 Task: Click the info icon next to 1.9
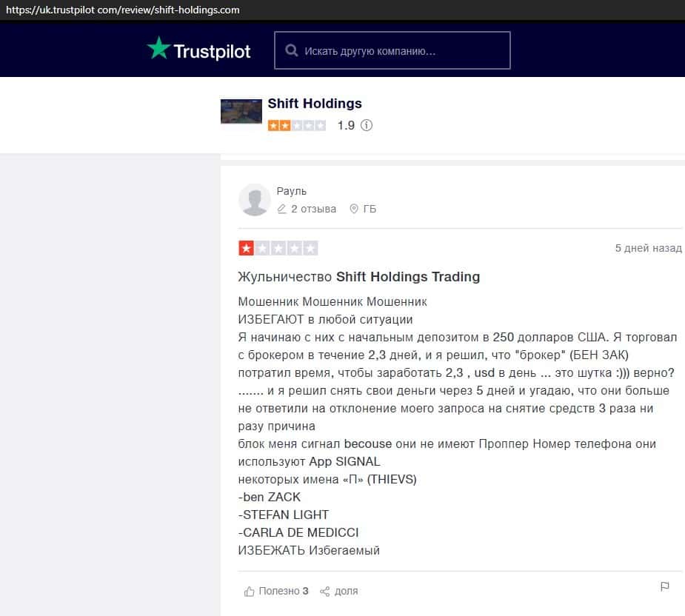pyautogui.click(x=367, y=125)
